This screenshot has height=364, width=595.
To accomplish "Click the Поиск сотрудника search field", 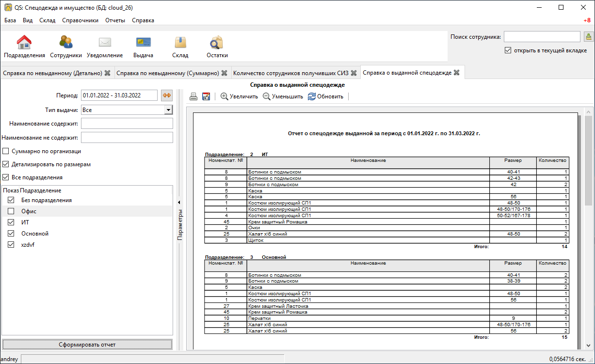I will [x=542, y=37].
